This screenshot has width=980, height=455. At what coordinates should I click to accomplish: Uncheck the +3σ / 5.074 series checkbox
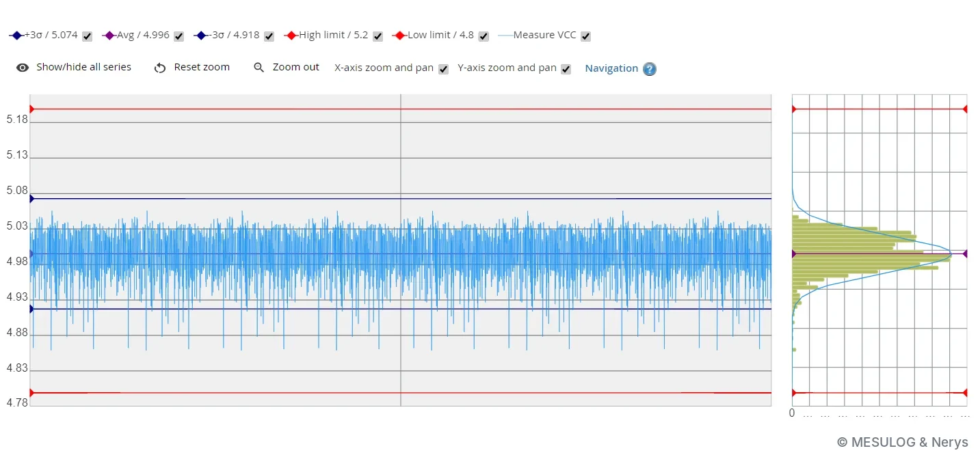[x=87, y=36]
